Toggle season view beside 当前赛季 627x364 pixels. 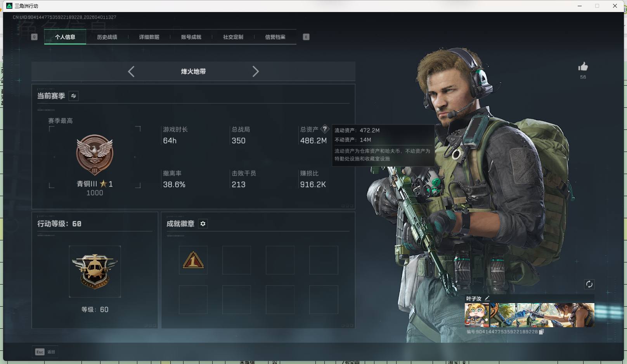tap(73, 96)
